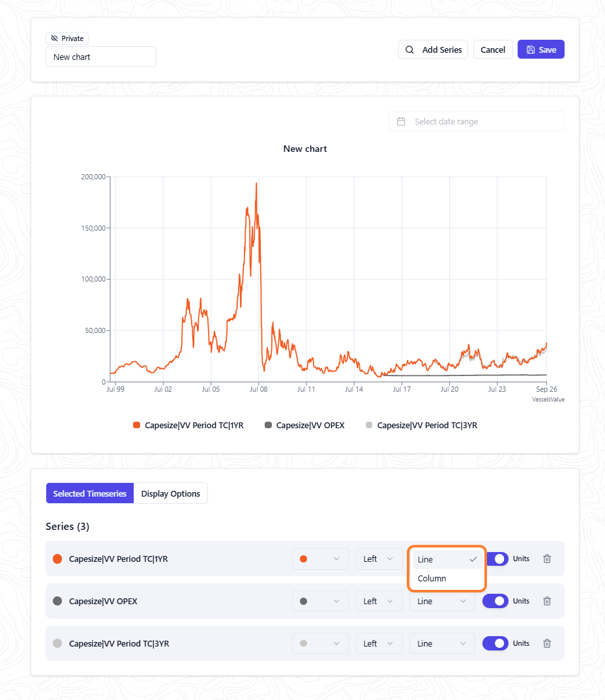Click the floppy disk icon on Save
The width and height of the screenshot is (605, 700).
pos(531,50)
